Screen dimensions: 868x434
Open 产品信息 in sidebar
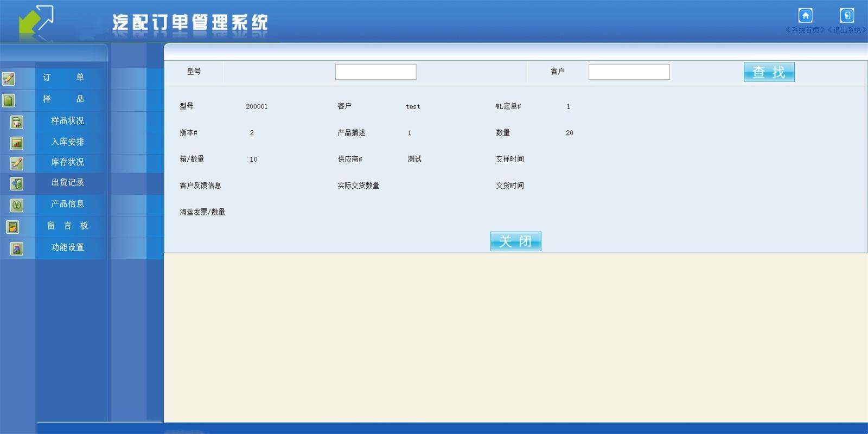click(x=67, y=203)
